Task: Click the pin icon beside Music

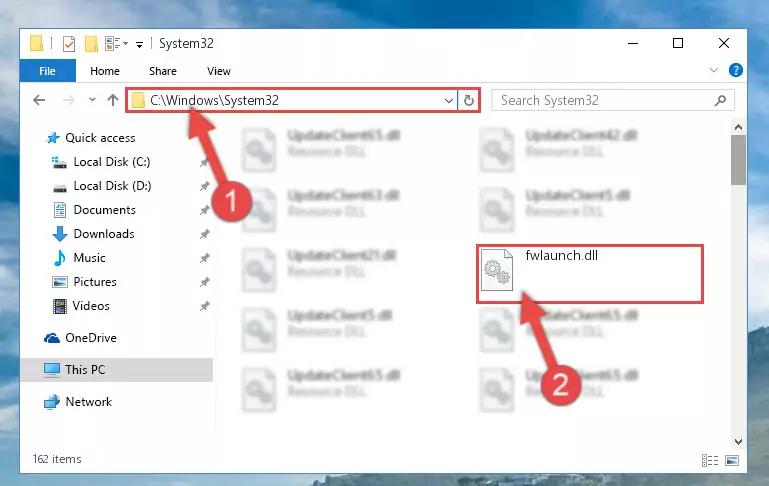Action: [205, 258]
